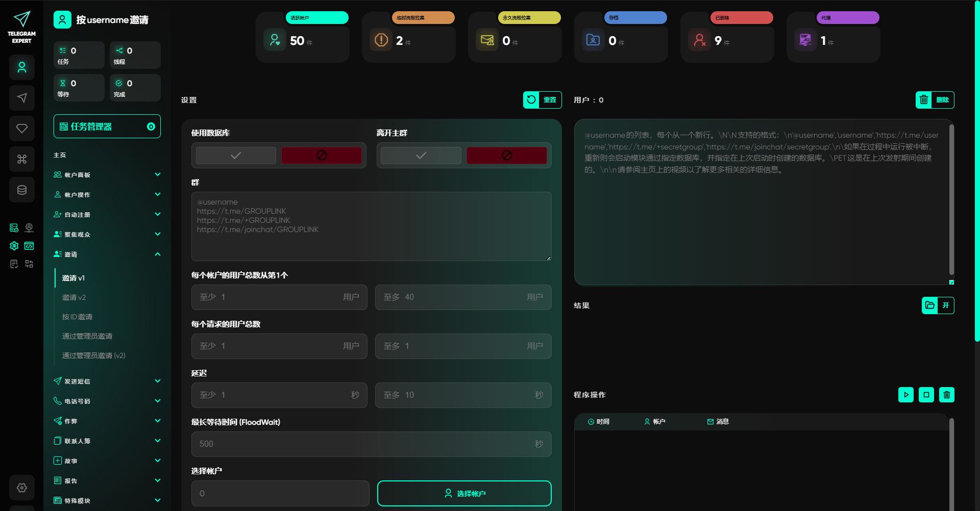Click the 重置 reset button
Screen dimensions: 980x511
542,100
